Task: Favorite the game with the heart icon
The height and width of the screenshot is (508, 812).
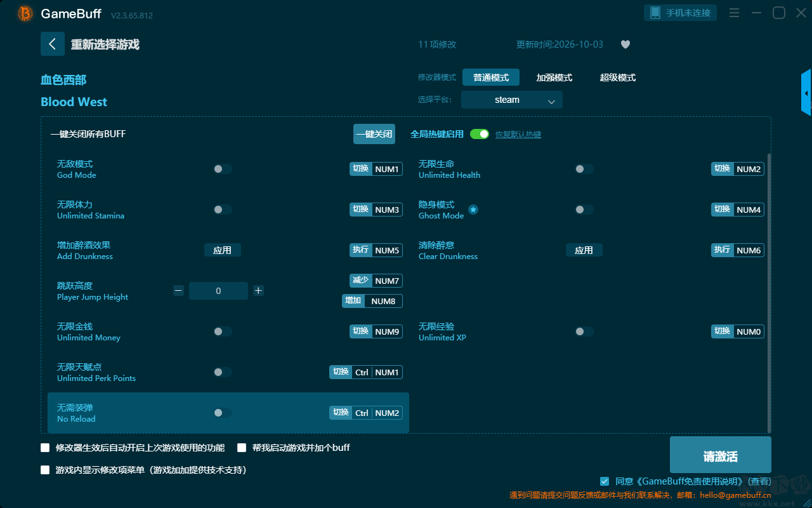Action: [x=625, y=44]
